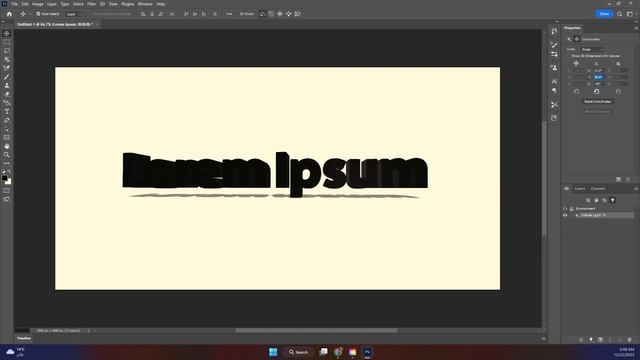Add new light at 3D panel bottom
640x360 pixels.
pyautogui.click(x=591, y=340)
